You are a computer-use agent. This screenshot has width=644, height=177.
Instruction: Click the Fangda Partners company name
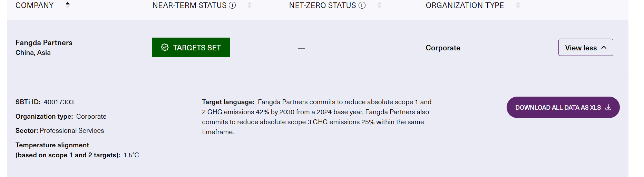pyautogui.click(x=44, y=42)
